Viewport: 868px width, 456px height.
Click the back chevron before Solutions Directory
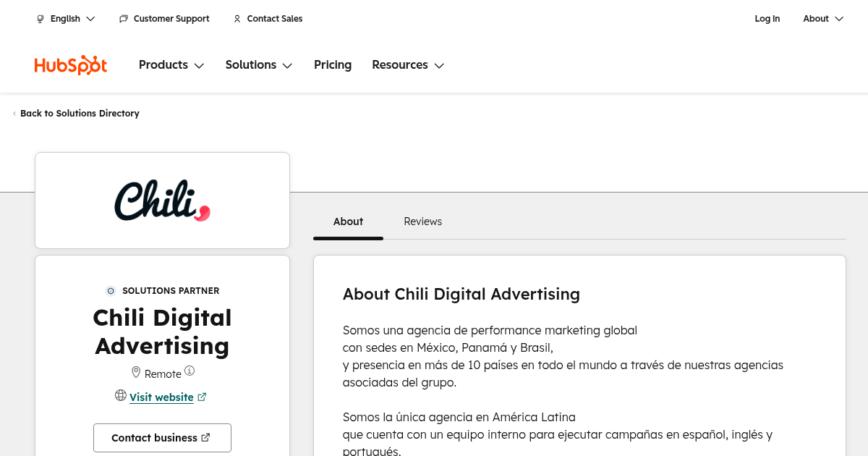(x=14, y=114)
